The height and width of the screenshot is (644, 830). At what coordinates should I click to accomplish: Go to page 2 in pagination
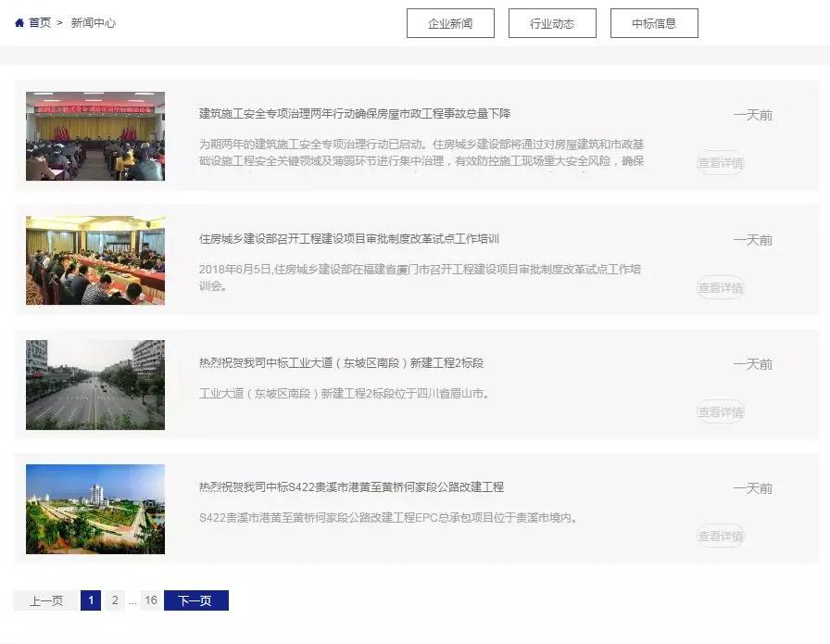click(x=115, y=600)
